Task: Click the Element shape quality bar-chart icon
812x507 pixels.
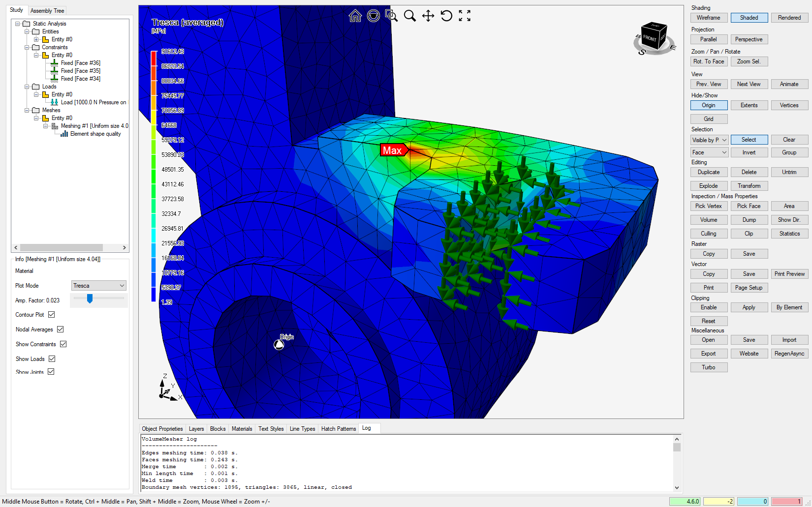Action: 64,134
